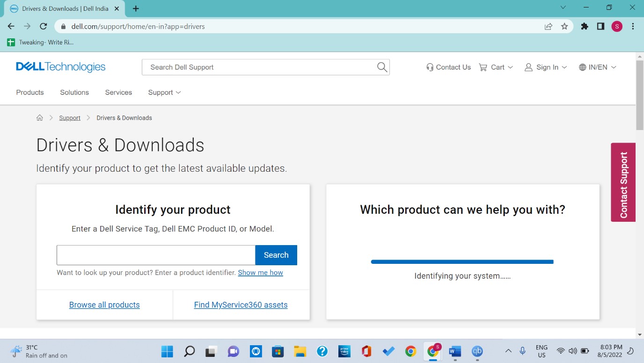Open the Chrome extensions puzzle icon
Image resolution: width=644 pixels, height=363 pixels.
point(585,27)
